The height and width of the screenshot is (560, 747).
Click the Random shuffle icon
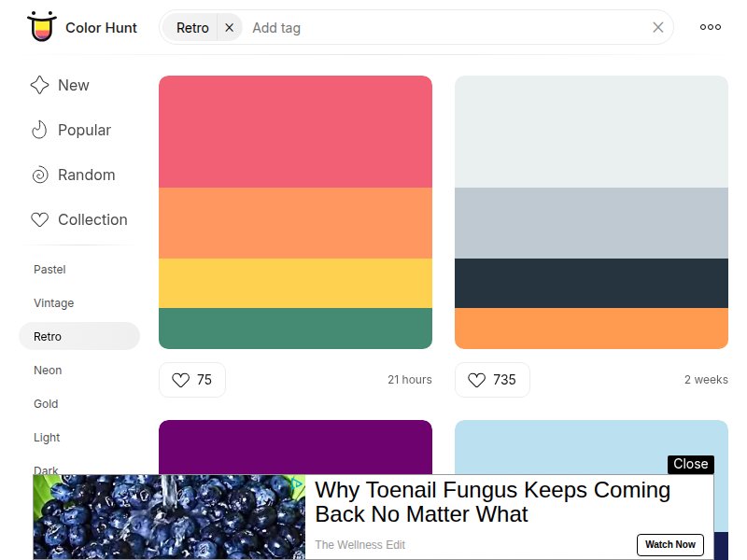click(39, 175)
